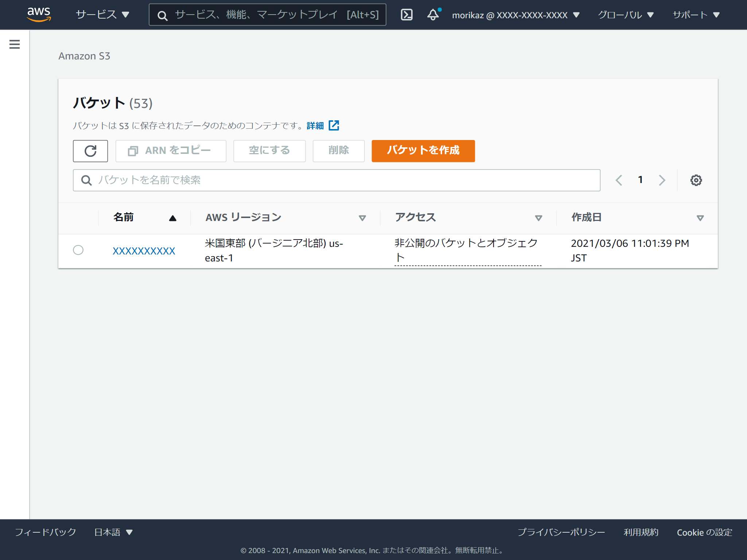Go to the next page of buckets
Viewport: 747px width, 560px height.
pos(662,180)
